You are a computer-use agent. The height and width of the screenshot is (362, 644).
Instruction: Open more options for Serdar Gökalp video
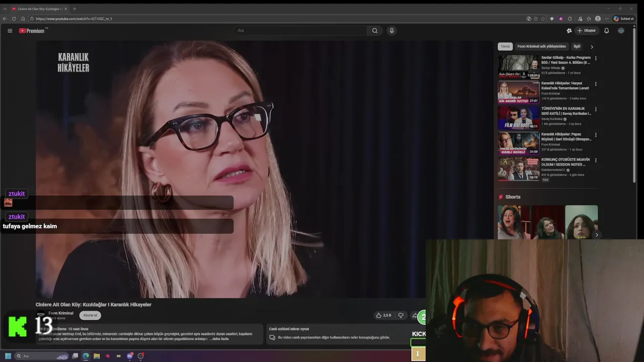[596, 58]
